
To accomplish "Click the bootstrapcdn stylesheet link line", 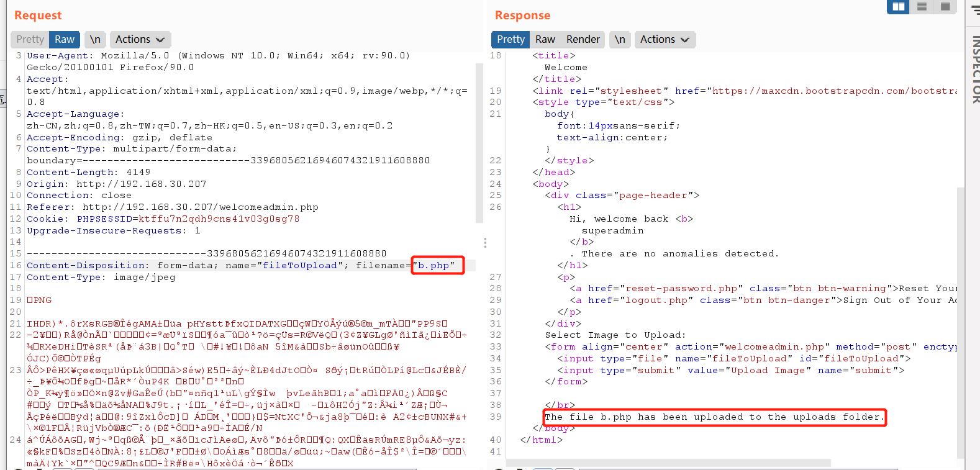I will pyautogui.click(x=745, y=91).
